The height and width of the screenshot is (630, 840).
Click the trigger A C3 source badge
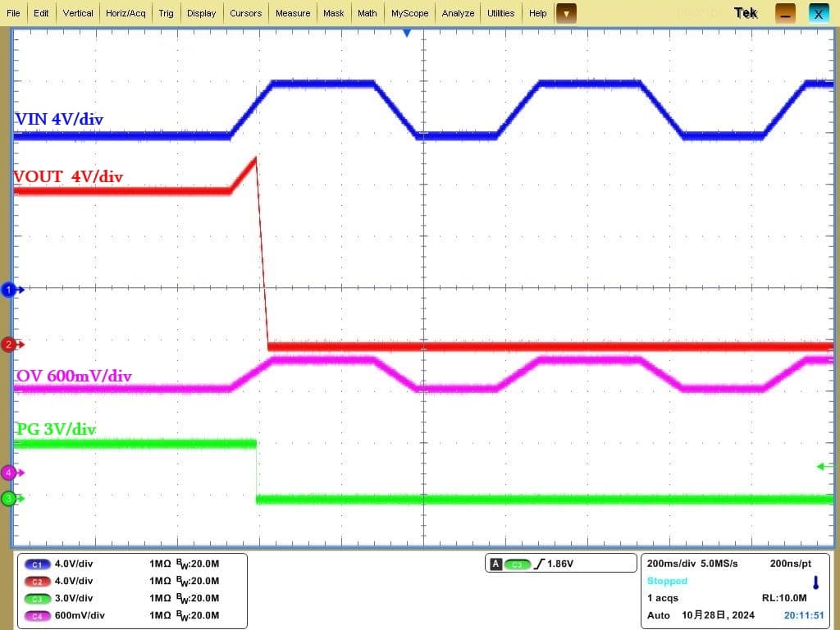pos(518,564)
